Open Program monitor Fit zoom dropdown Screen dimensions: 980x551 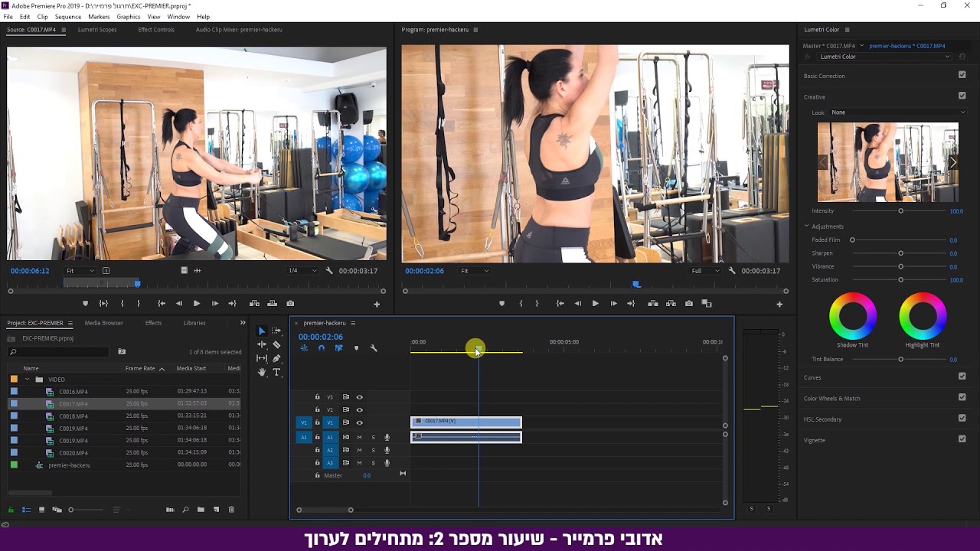475,271
